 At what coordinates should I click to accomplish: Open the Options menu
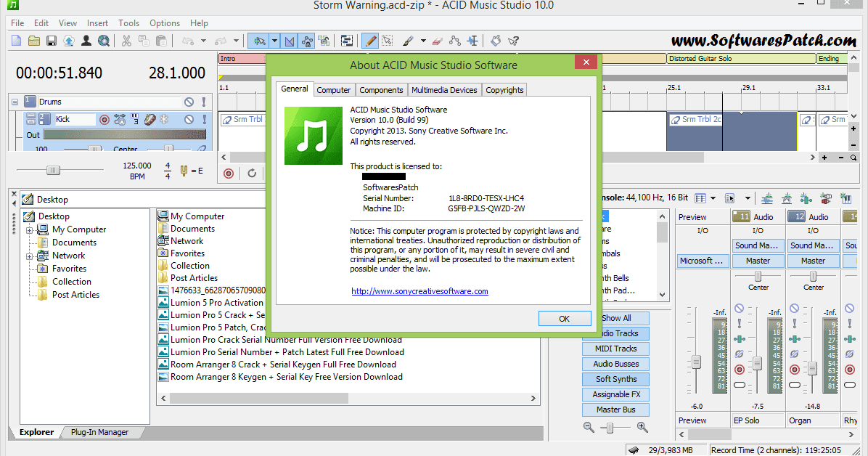(165, 23)
